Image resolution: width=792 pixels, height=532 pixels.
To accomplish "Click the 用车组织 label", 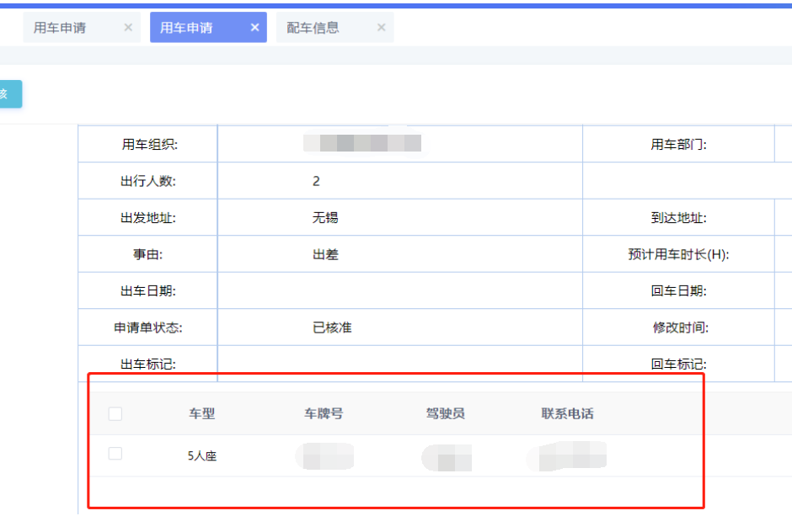I will [x=149, y=144].
